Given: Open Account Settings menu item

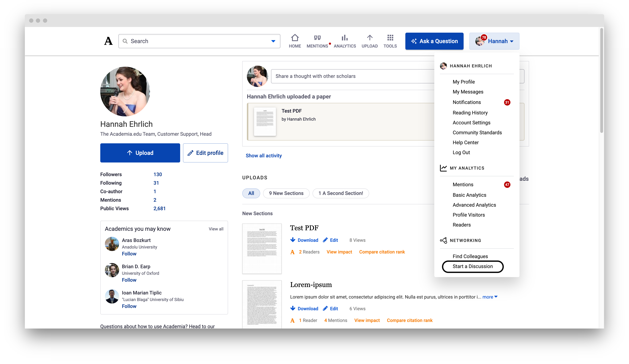Looking at the screenshot, I should click(472, 123).
